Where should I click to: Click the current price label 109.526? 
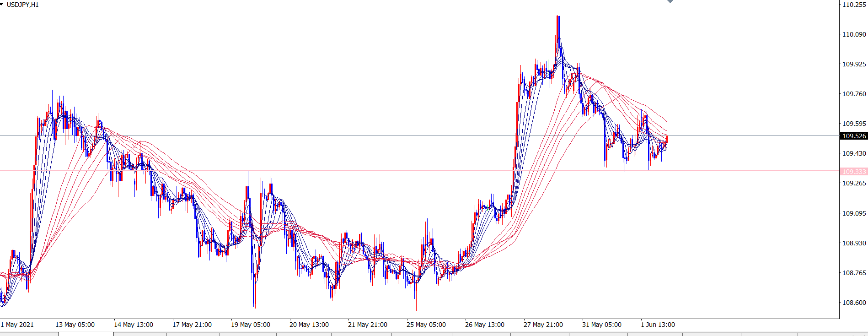point(854,136)
